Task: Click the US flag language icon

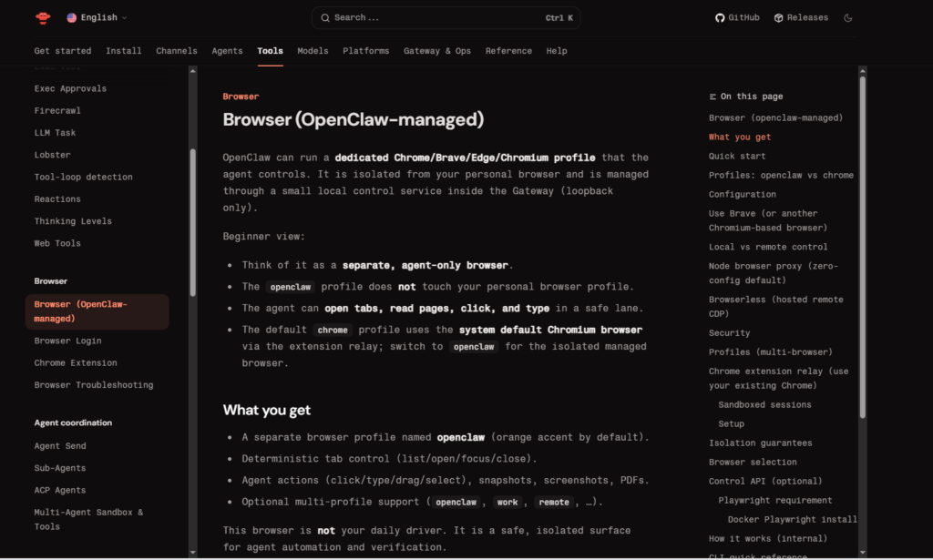Action: pyautogui.click(x=72, y=17)
